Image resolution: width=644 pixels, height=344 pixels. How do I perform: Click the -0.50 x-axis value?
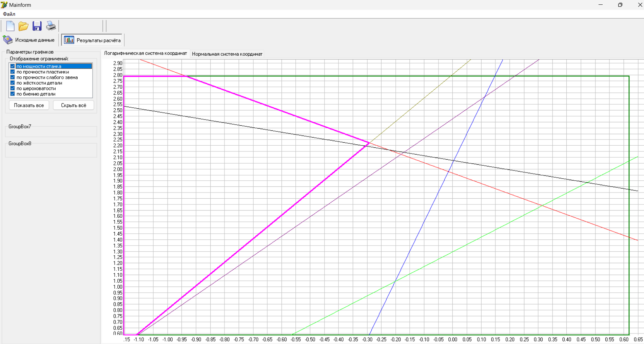tap(310, 339)
